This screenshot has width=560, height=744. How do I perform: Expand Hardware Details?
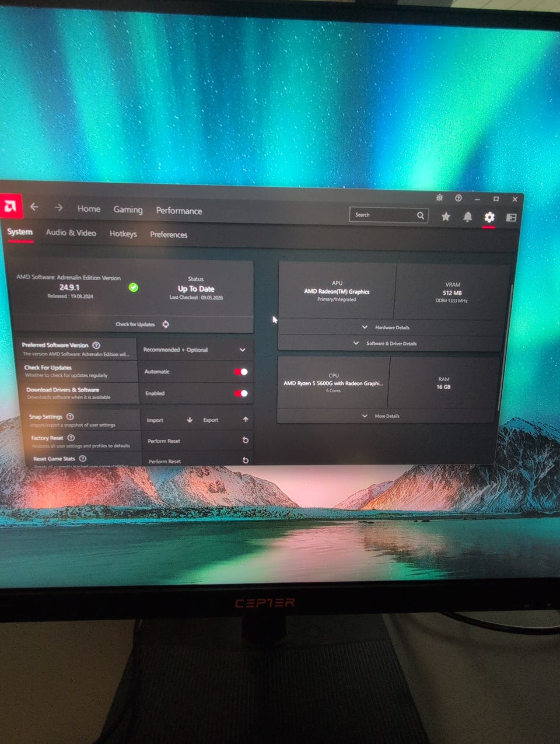point(387,327)
